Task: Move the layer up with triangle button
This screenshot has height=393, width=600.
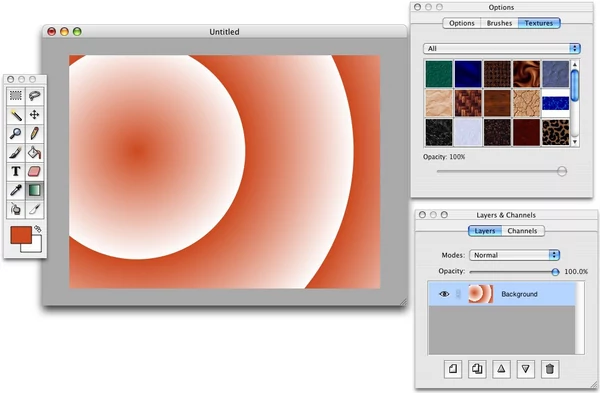Action: point(501,369)
